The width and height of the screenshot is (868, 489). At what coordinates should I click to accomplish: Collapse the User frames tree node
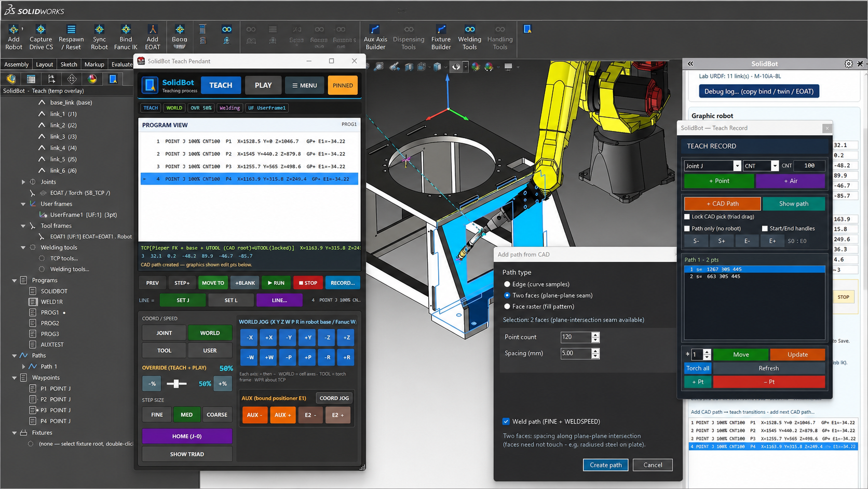pyautogui.click(x=23, y=204)
